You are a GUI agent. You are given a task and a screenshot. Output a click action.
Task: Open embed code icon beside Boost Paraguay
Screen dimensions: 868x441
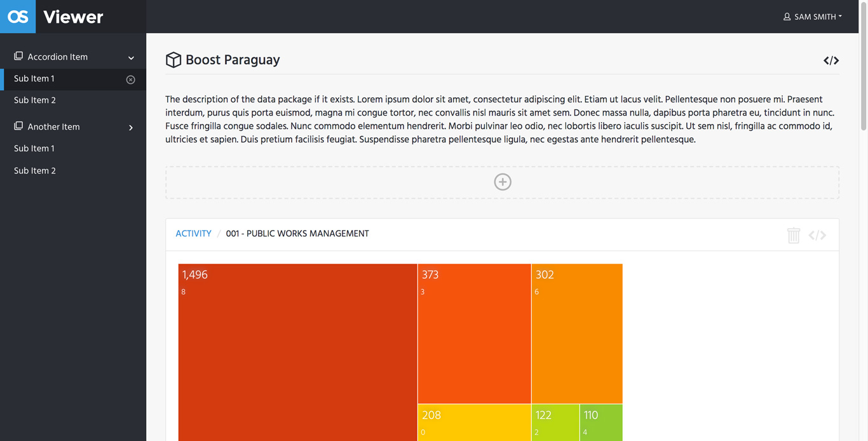click(x=831, y=60)
